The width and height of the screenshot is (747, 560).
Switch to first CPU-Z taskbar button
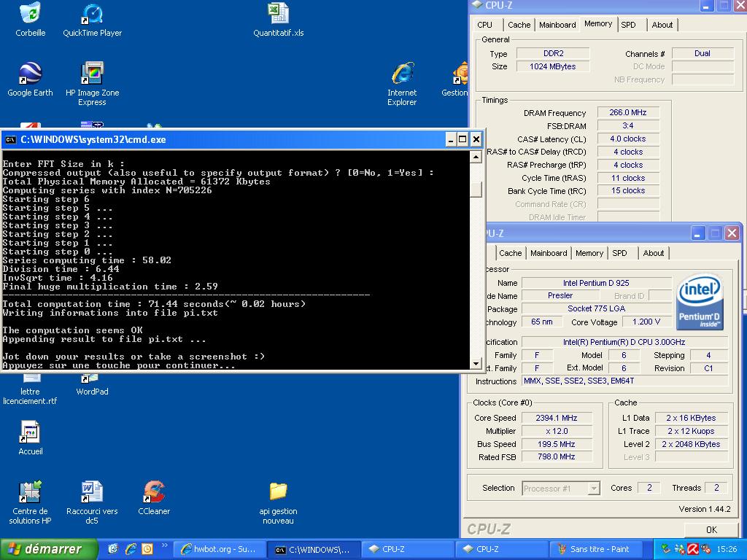(408, 549)
